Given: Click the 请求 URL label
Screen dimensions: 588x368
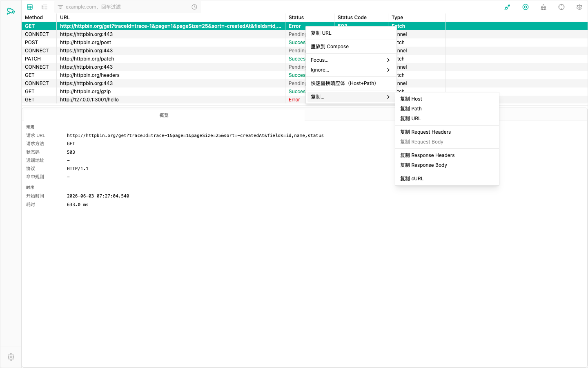Looking at the screenshot, I should (x=36, y=135).
